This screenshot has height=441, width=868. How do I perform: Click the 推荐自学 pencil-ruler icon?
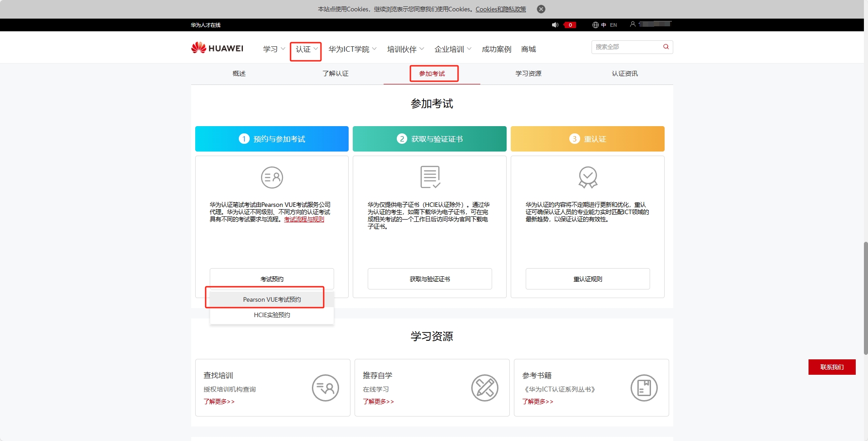[x=485, y=388]
